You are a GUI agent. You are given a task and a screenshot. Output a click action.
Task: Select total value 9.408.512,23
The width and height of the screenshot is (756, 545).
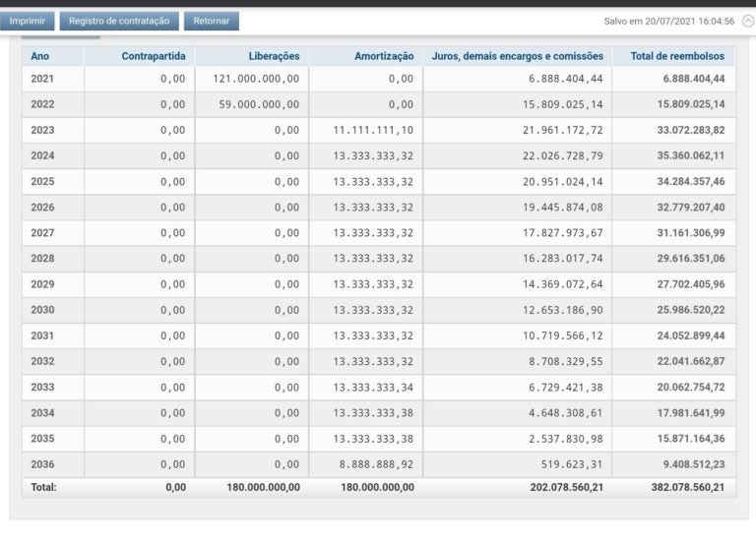coord(694,464)
